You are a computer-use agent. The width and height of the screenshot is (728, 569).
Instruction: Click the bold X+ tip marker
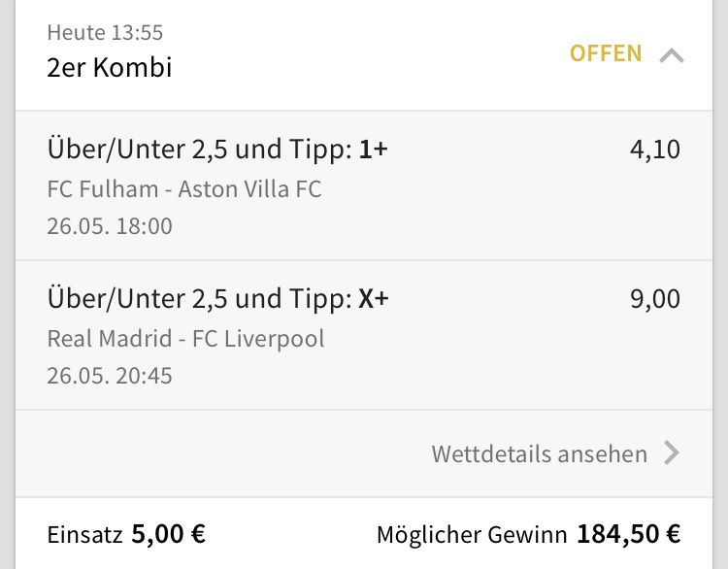click(374, 300)
